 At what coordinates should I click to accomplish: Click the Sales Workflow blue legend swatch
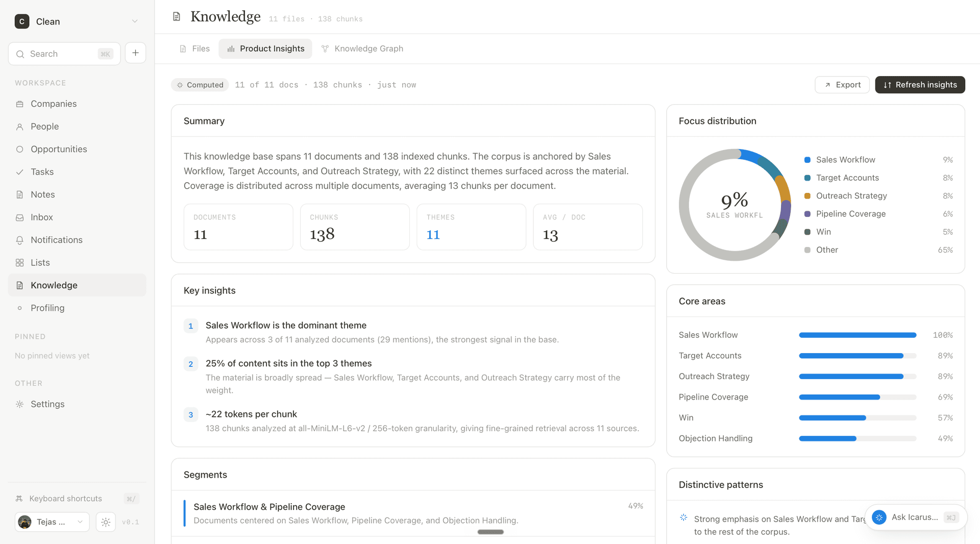coord(807,160)
